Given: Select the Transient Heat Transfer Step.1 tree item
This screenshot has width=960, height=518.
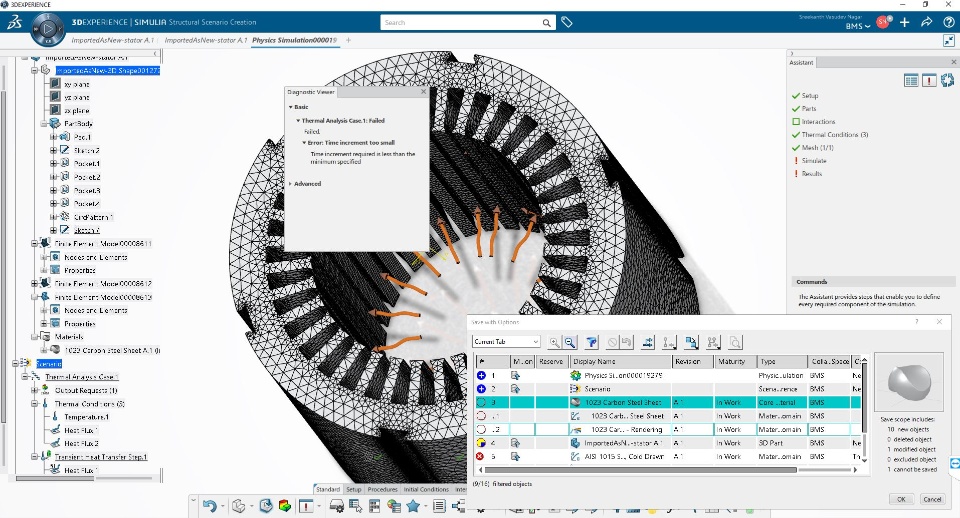Looking at the screenshot, I should point(101,457).
